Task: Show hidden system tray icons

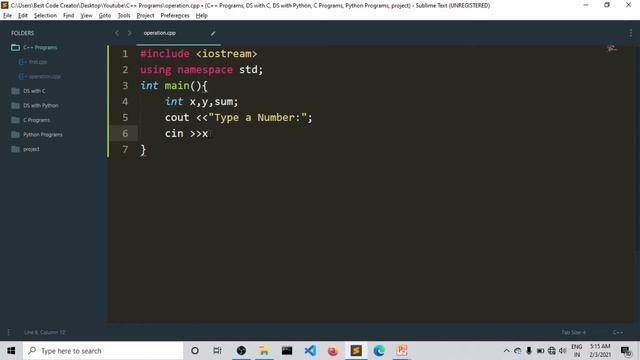Action: click(x=506, y=351)
